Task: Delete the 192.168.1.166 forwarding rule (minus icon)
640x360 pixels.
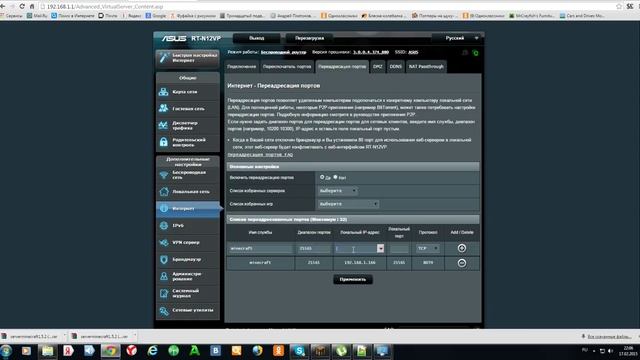Action: 462,263
